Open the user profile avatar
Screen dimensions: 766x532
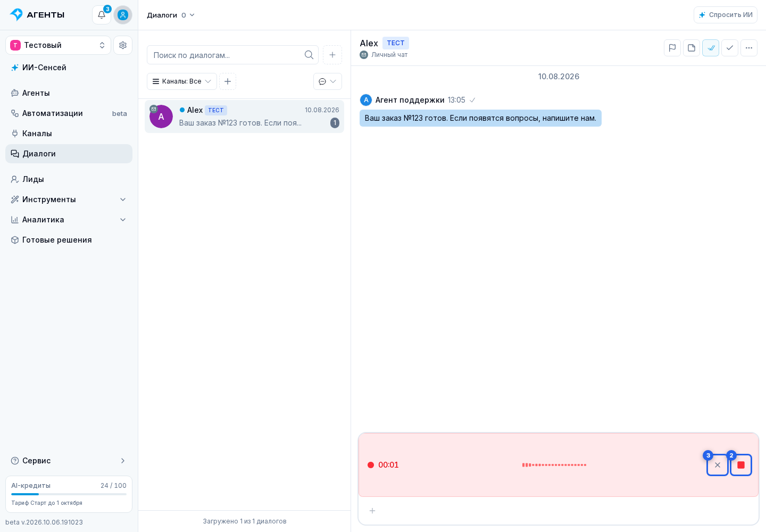123,15
